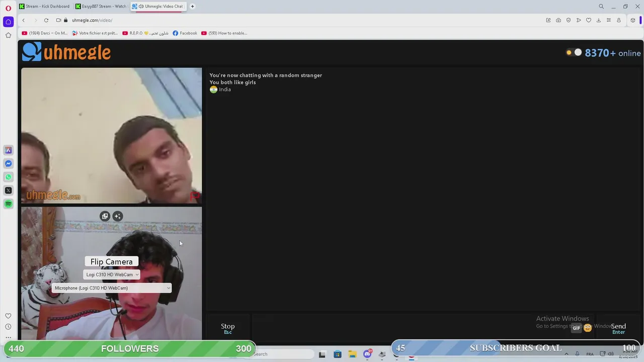
Task: Click the sparkle effects icon on webcam
Action: click(117, 216)
